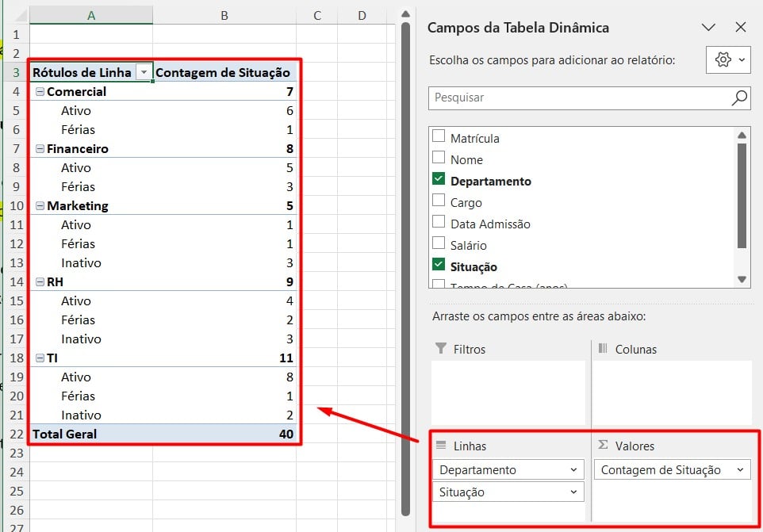The height and width of the screenshot is (532, 763).
Task: Open Situação dropdown in Linhas area
Action: (573, 492)
